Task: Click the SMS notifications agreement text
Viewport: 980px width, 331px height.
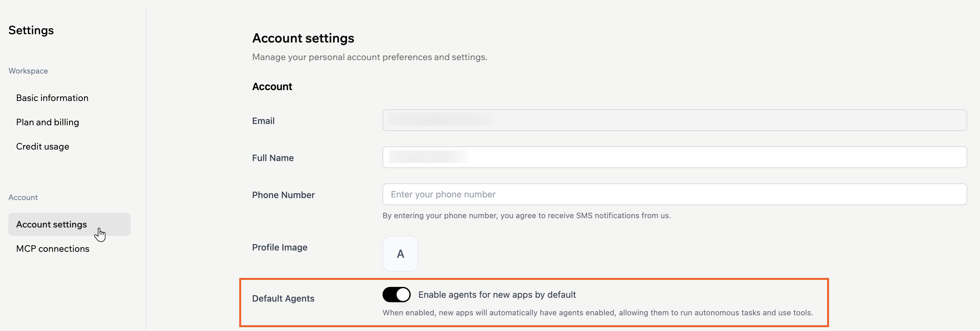Action: click(526, 215)
